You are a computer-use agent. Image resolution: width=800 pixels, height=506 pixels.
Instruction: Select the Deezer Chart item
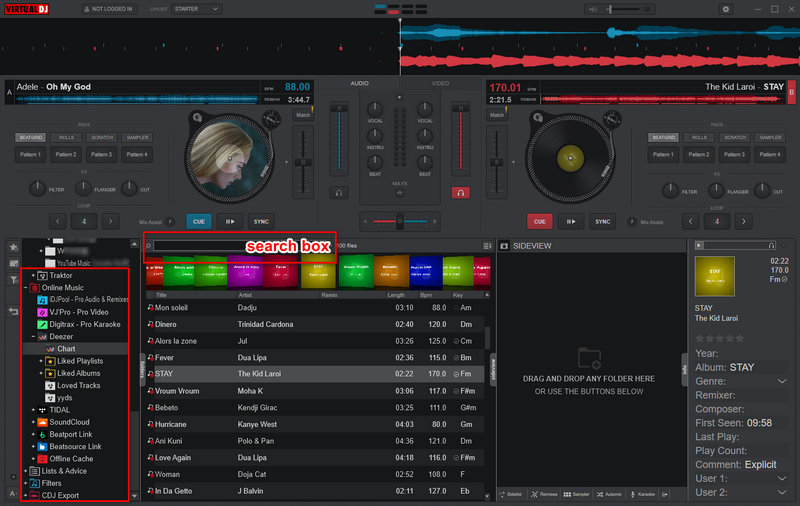coord(66,349)
